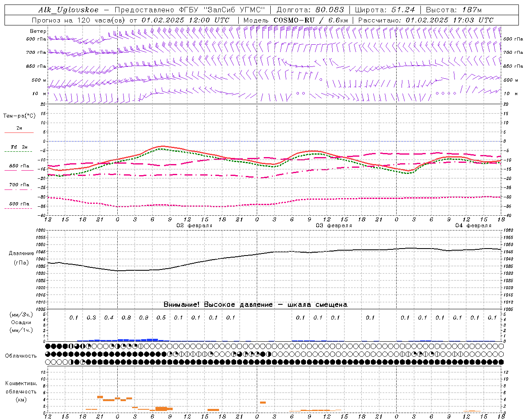525x420 pixels.
Task: Click the latitude value Широта: 51.24
Action: 385,10
